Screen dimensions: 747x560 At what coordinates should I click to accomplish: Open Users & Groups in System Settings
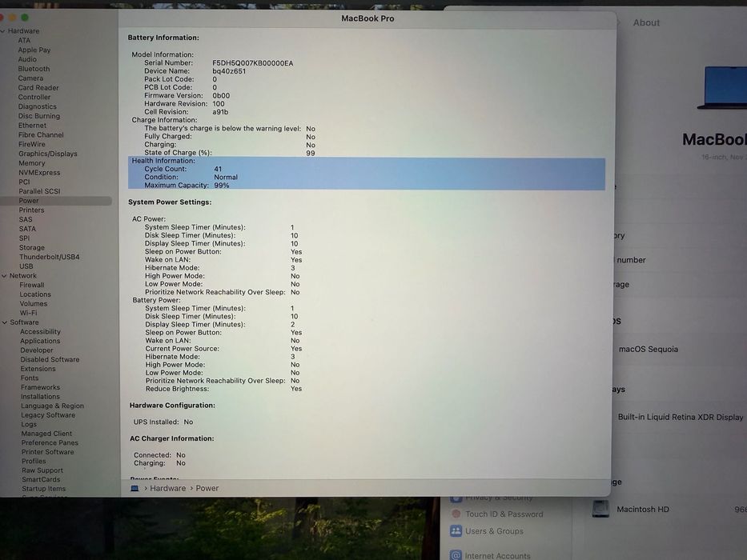tap(487, 531)
